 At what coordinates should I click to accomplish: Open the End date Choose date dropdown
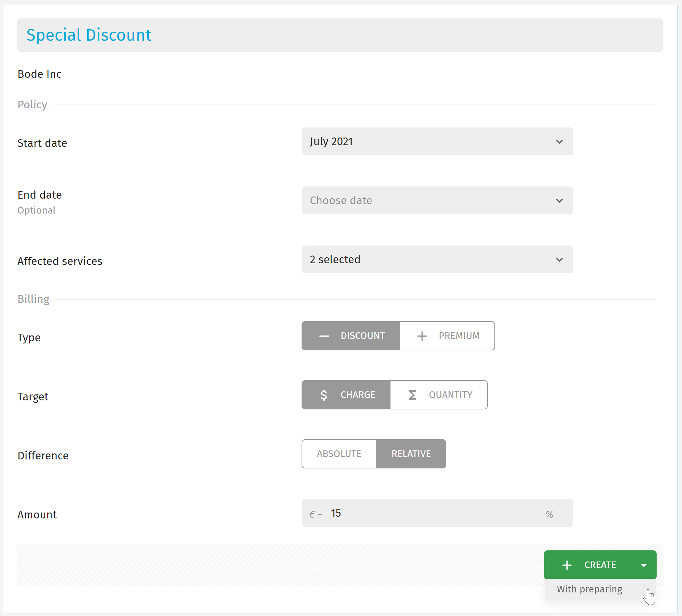(x=437, y=200)
